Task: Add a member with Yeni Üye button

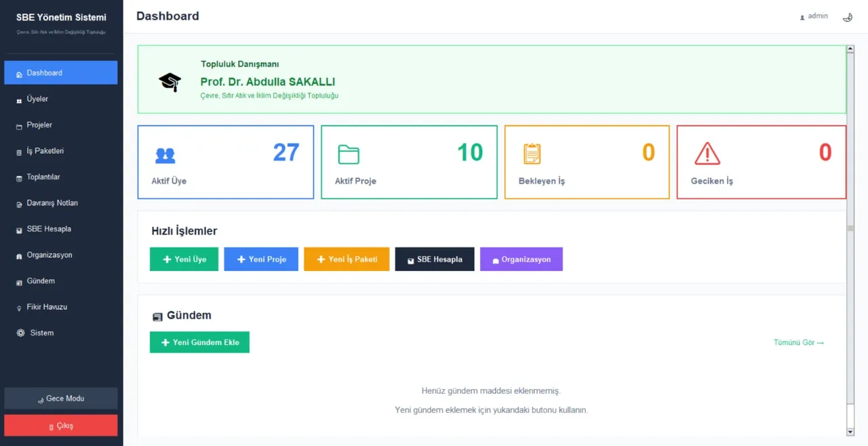Action: click(x=184, y=259)
